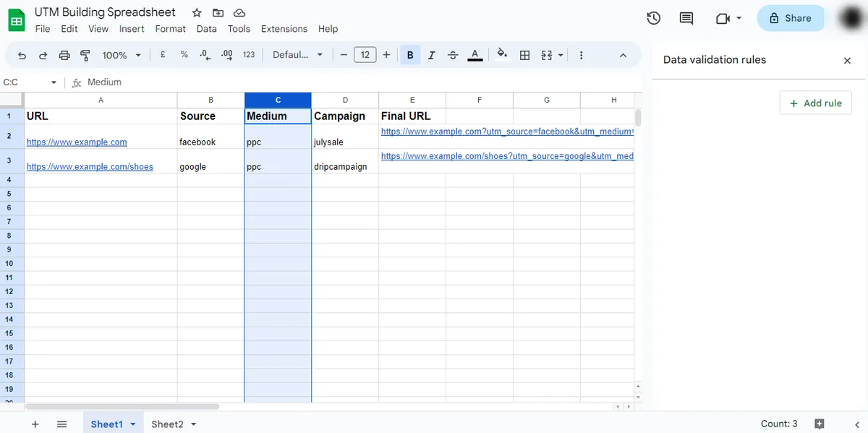Toggle strikethrough formatting
The height and width of the screenshot is (433, 868).
pos(452,54)
